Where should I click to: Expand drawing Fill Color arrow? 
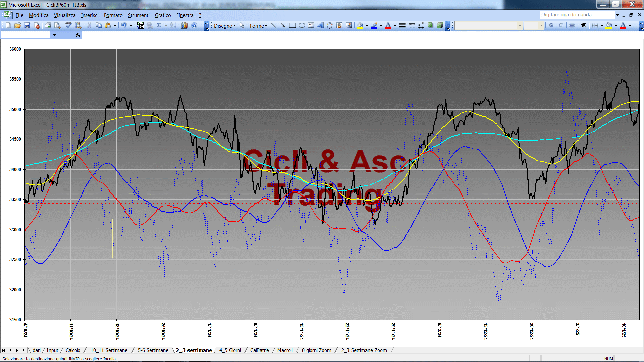pyautogui.click(x=367, y=25)
